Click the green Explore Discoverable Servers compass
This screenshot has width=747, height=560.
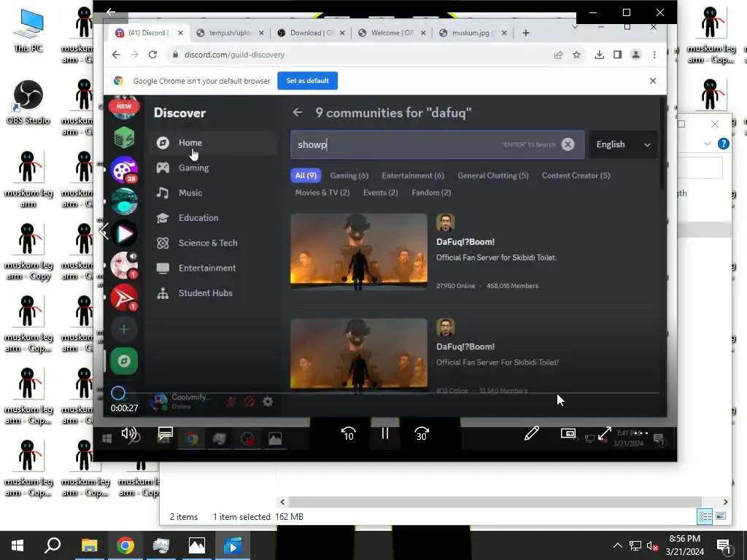[124, 361]
